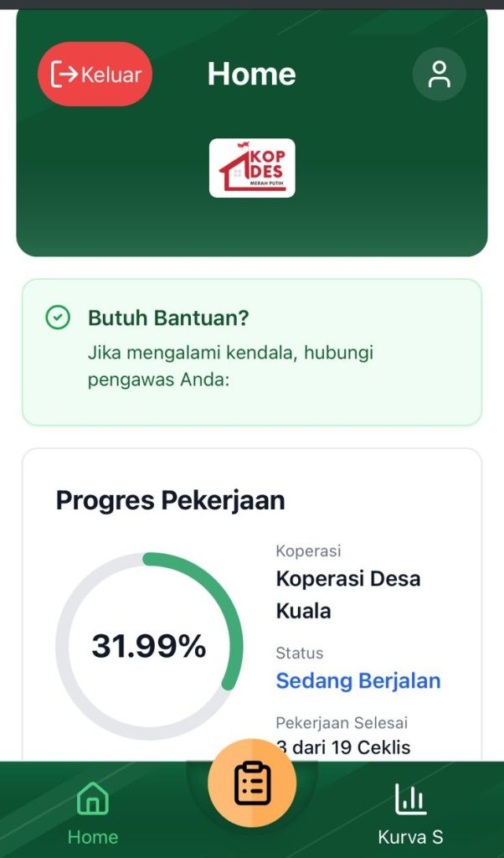
Task: Select the Home label in bottom navigation
Action: [93, 836]
